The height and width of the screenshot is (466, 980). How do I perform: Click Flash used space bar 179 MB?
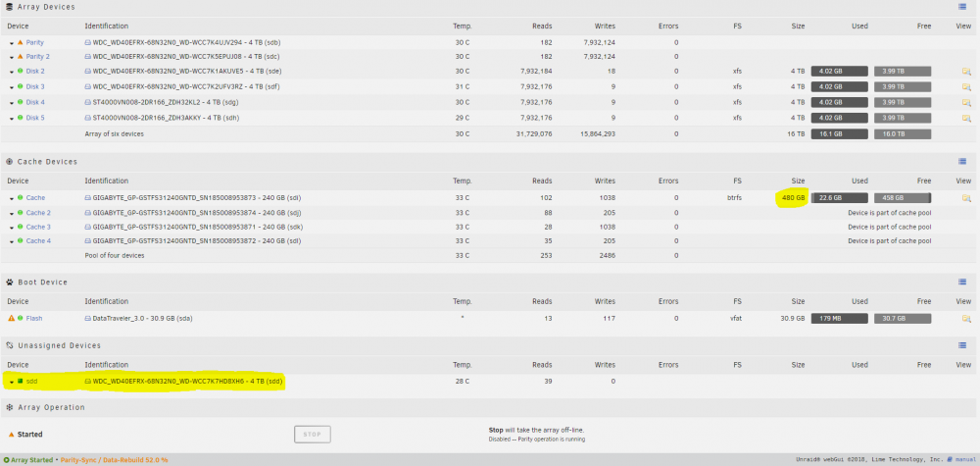840,319
